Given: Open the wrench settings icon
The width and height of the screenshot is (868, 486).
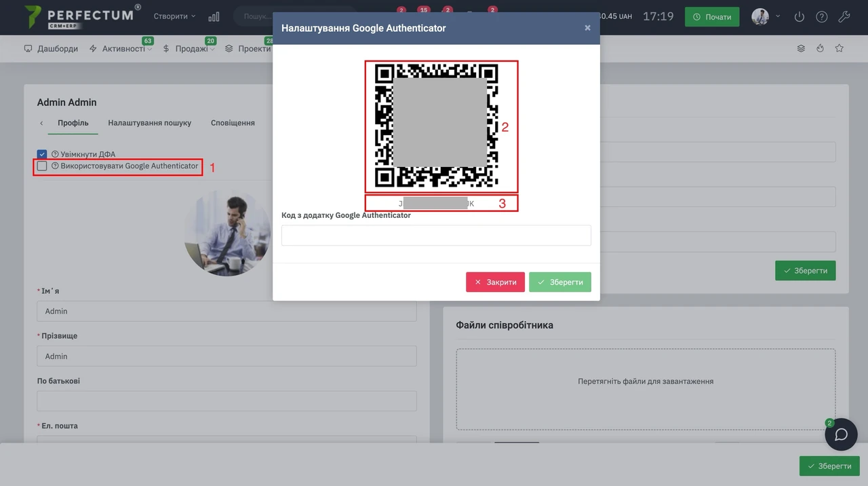Looking at the screenshot, I should (x=844, y=16).
